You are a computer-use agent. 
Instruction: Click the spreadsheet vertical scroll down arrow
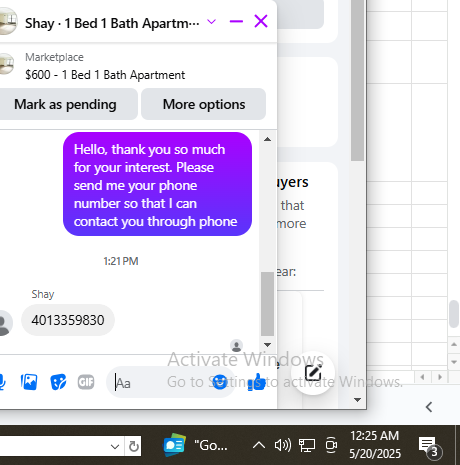pos(454,362)
